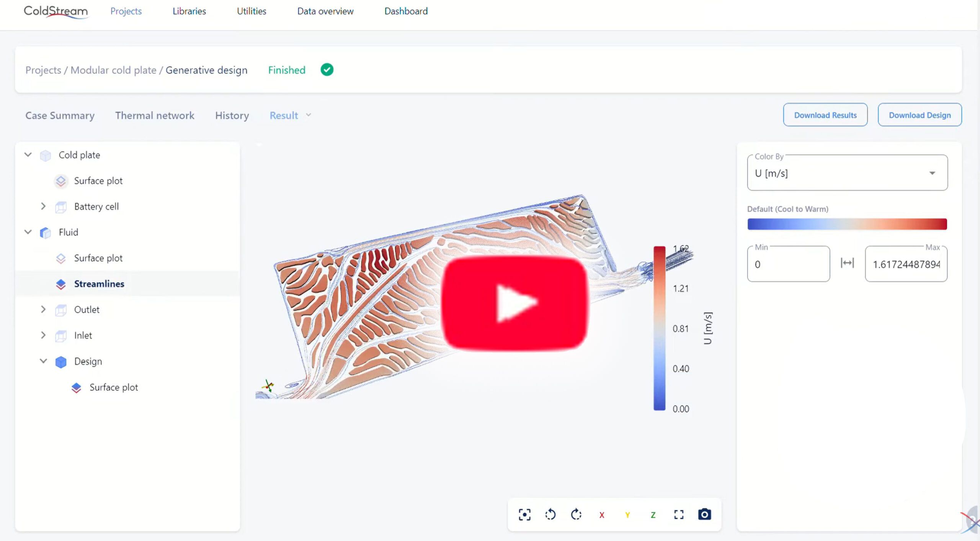Click the Download Design button

pyautogui.click(x=920, y=115)
